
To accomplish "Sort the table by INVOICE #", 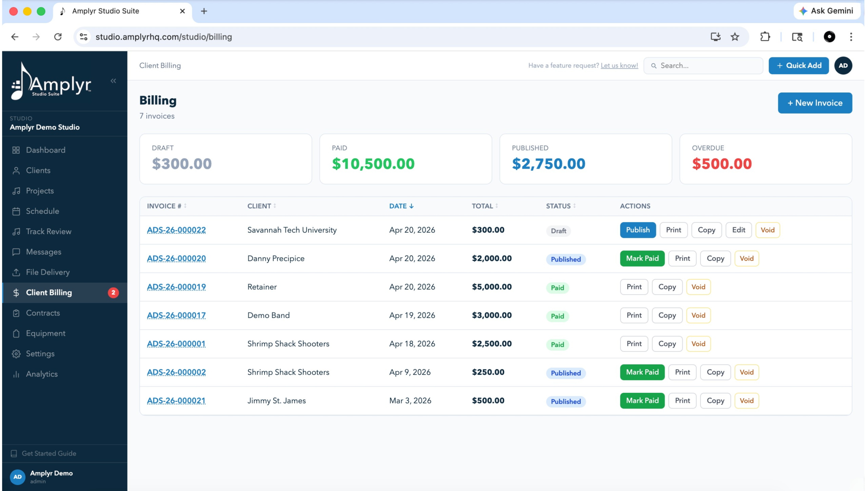I will pyautogui.click(x=166, y=206).
